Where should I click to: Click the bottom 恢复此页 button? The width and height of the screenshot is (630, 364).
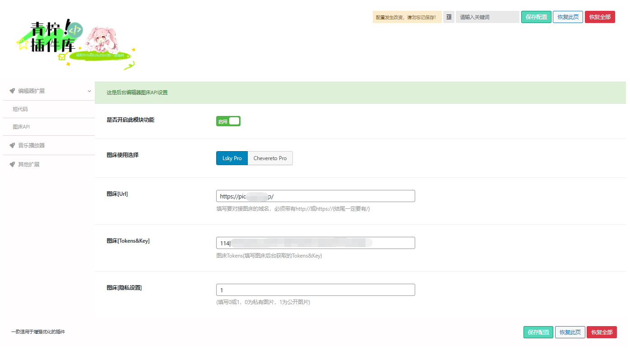[x=570, y=332]
